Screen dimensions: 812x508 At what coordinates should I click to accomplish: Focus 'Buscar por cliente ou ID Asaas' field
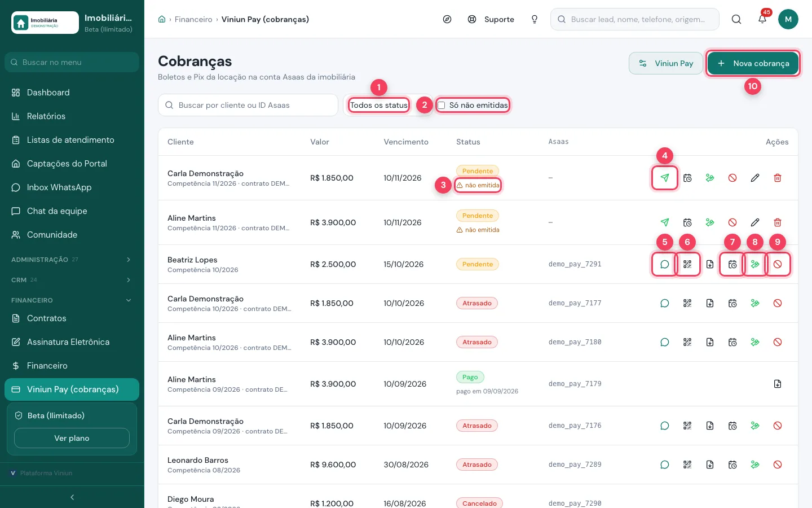248,105
